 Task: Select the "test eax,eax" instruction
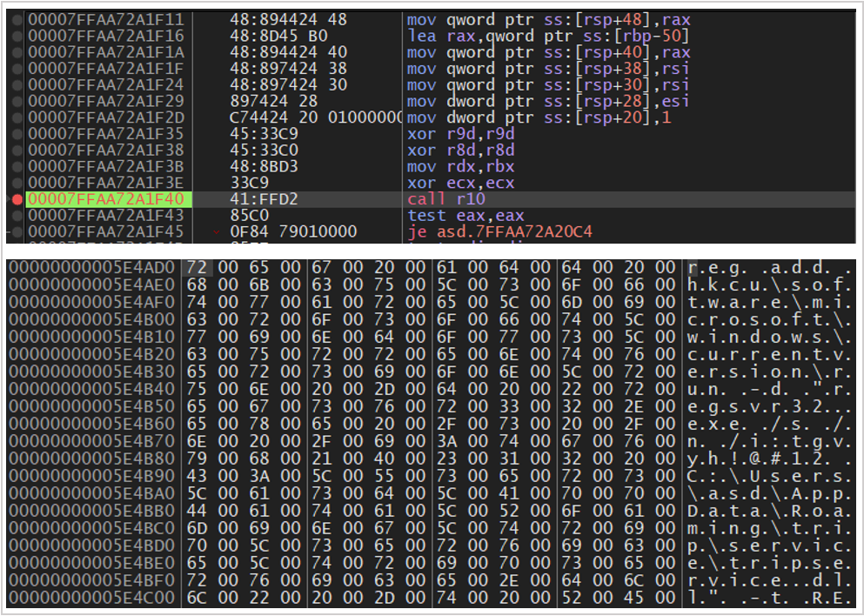click(451, 216)
